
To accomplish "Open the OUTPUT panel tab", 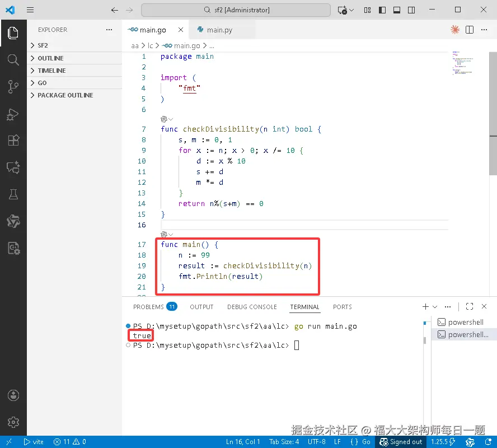I will click(201, 307).
